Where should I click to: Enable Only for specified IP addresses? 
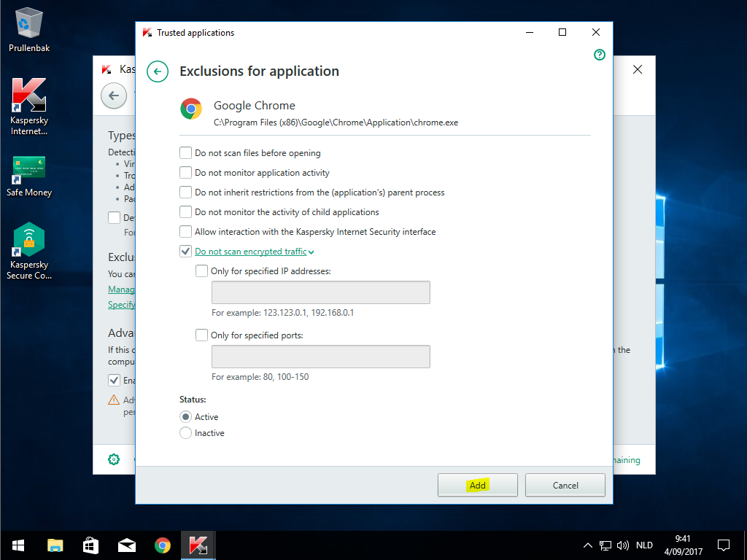[201, 271]
